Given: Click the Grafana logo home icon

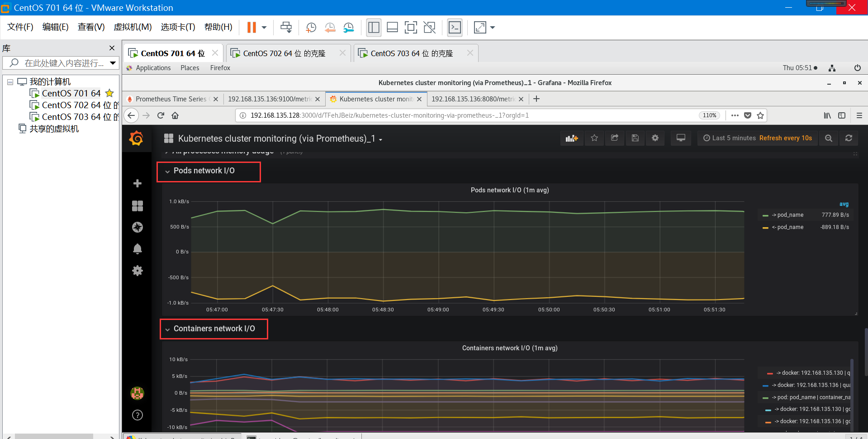Looking at the screenshot, I should (136, 138).
